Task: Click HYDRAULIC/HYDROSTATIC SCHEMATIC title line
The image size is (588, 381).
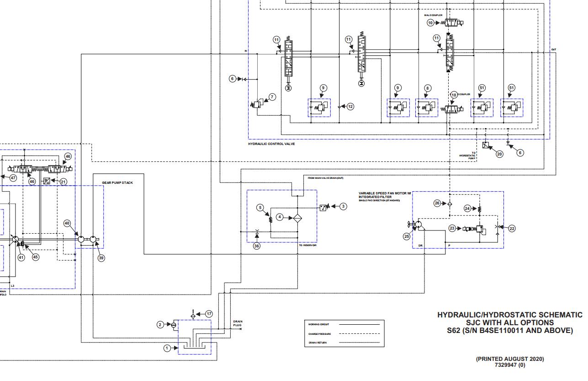Action: (x=510, y=315)
